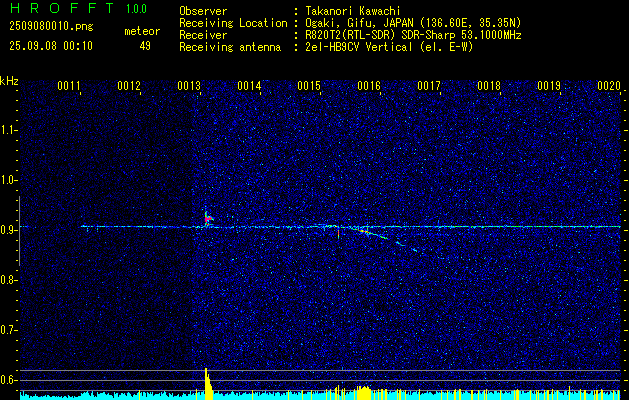629x400 pixels.
Task: Click time marker 0011
Action: pyautogui.click(x=69, y=86)
